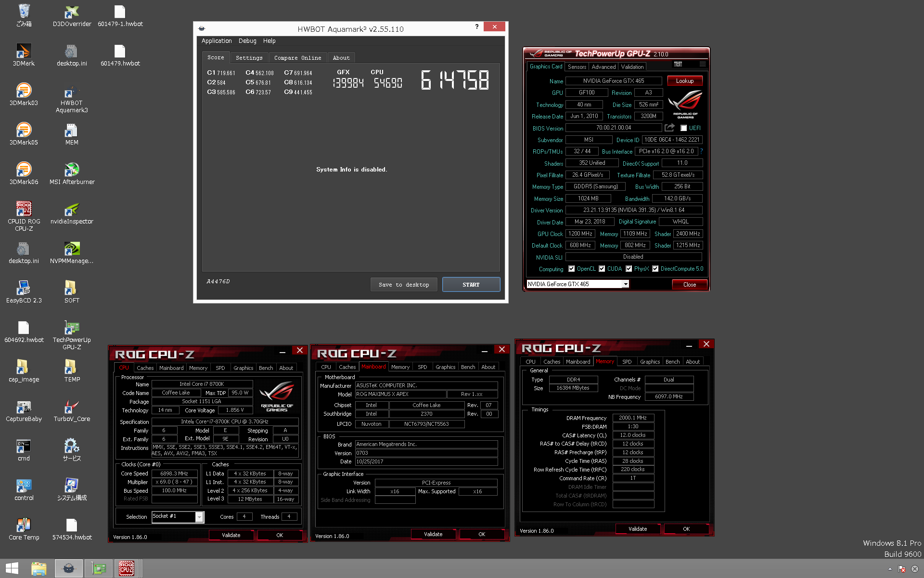Click the START button in Aquamark3
This screenshot has height=578, width=924.
point(471,285)
